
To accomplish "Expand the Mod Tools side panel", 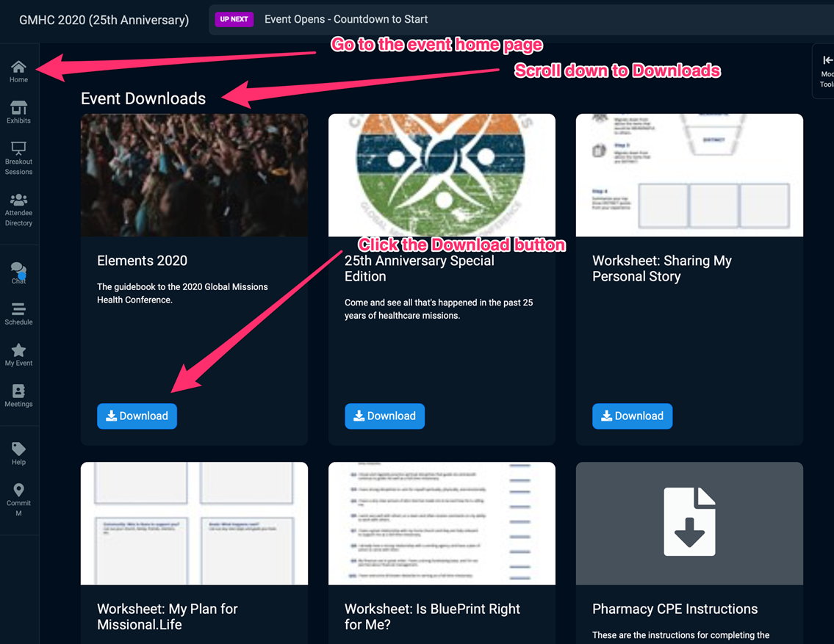I will (825, 71).
